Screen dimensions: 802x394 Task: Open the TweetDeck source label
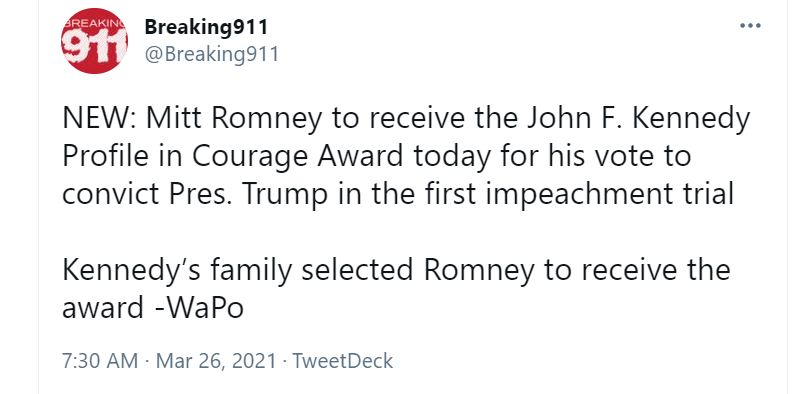[343, 361]
